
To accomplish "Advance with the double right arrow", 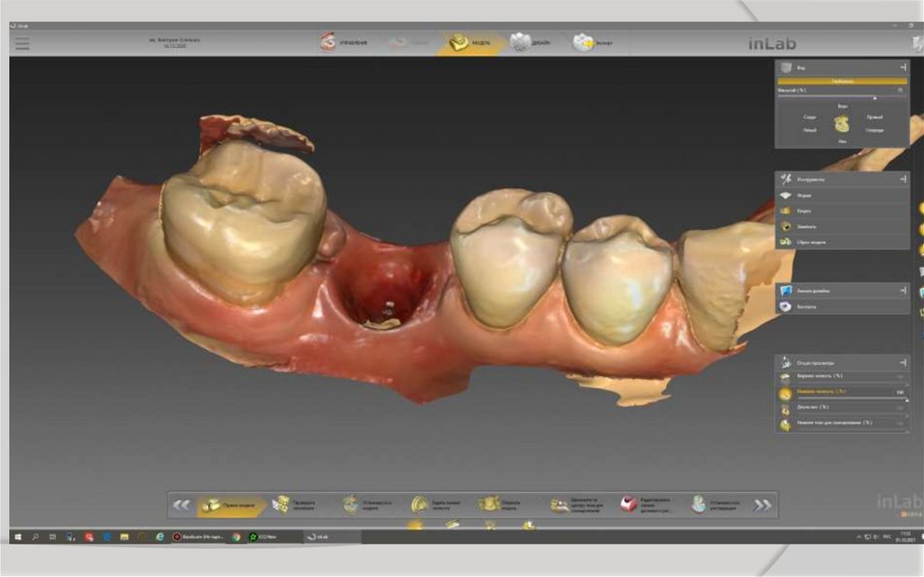I will pos(762,505).
